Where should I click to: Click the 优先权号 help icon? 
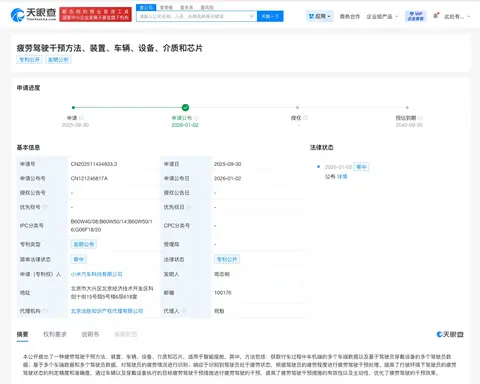[45, 207]
